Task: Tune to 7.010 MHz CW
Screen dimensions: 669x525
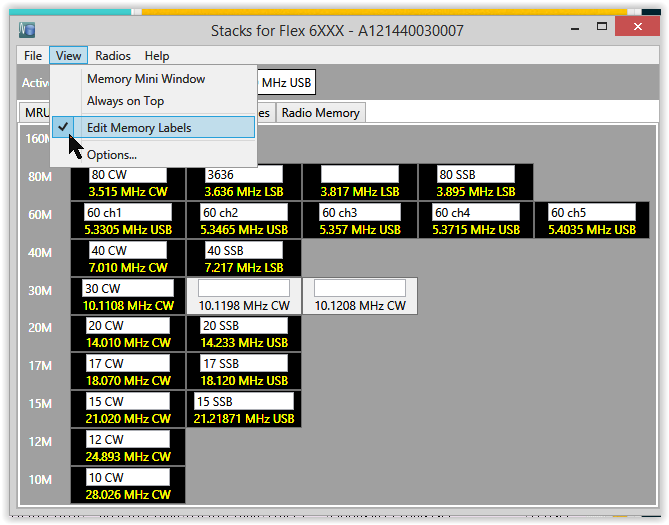Action: 128,268
